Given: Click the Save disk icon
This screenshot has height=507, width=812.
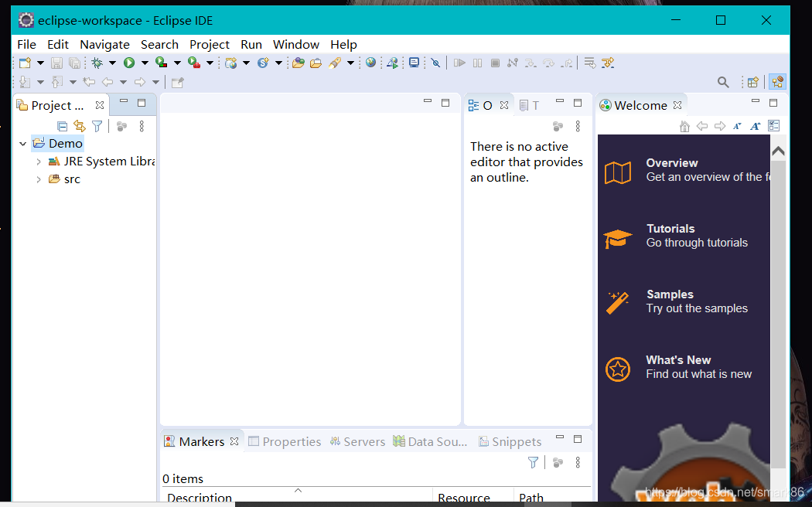Looking at the screenshot, I should (x=57, y=63).
